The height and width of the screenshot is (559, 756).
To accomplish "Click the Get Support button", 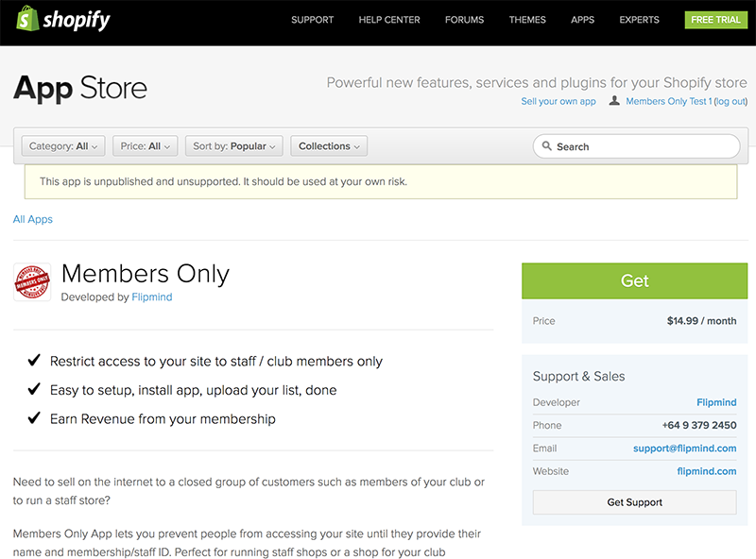I will click(634, 502).
